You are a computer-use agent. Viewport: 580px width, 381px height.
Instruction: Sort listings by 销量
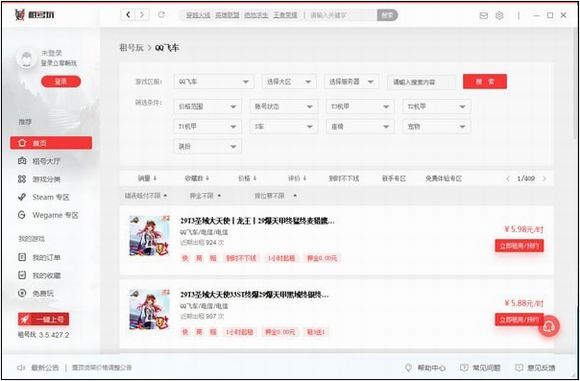(x=147, y=179)
